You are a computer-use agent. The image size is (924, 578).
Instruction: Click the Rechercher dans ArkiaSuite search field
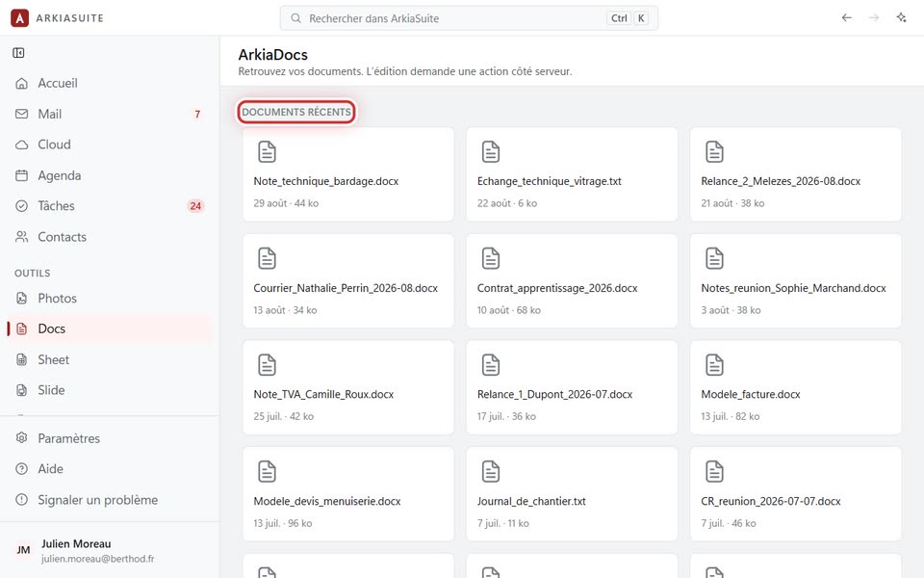(x=469, y=18)
